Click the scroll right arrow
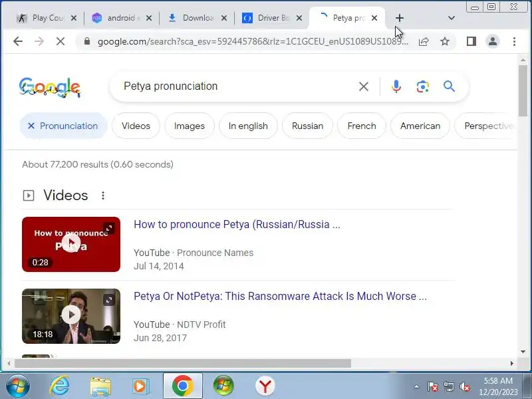This screenshot has width=532, height=399. point(511,363)
